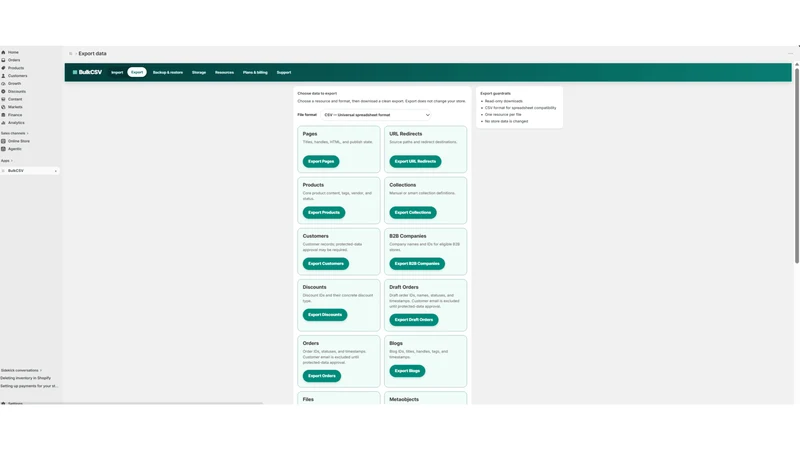Switch to the Import tab

(x=117, y=72)
